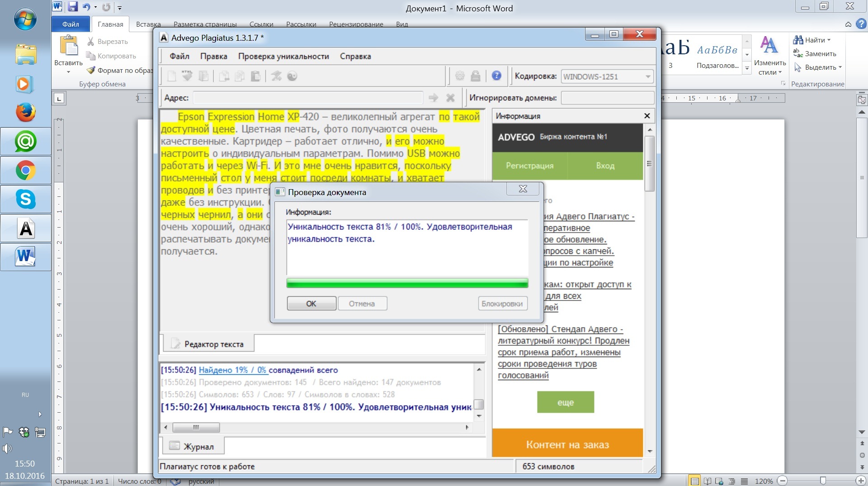The image size is (868, 486).
Task: Close the Информация side panel
Action: [x=647, y=116]
